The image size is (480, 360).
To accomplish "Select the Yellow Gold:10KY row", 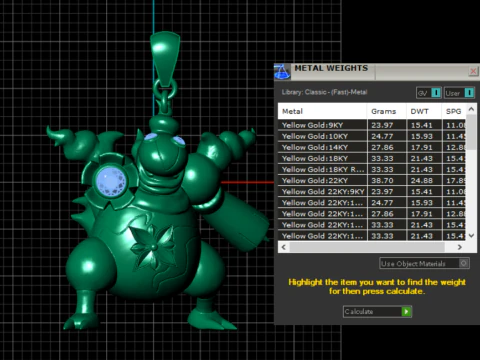I will pyautogui.click(x=372, y=136).
